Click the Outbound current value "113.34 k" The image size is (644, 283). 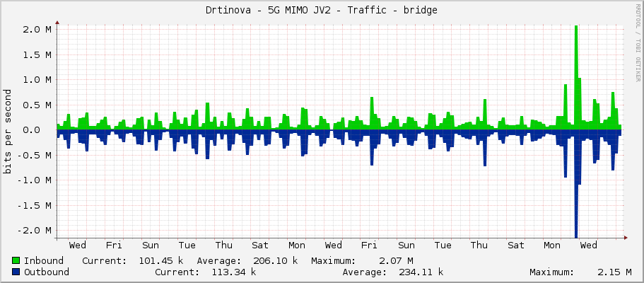[x=234, y=272]
